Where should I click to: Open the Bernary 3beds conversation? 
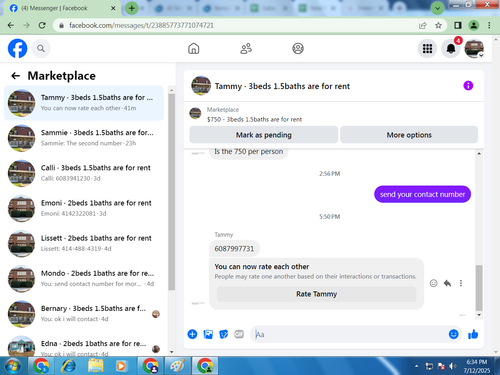point(84,314)
